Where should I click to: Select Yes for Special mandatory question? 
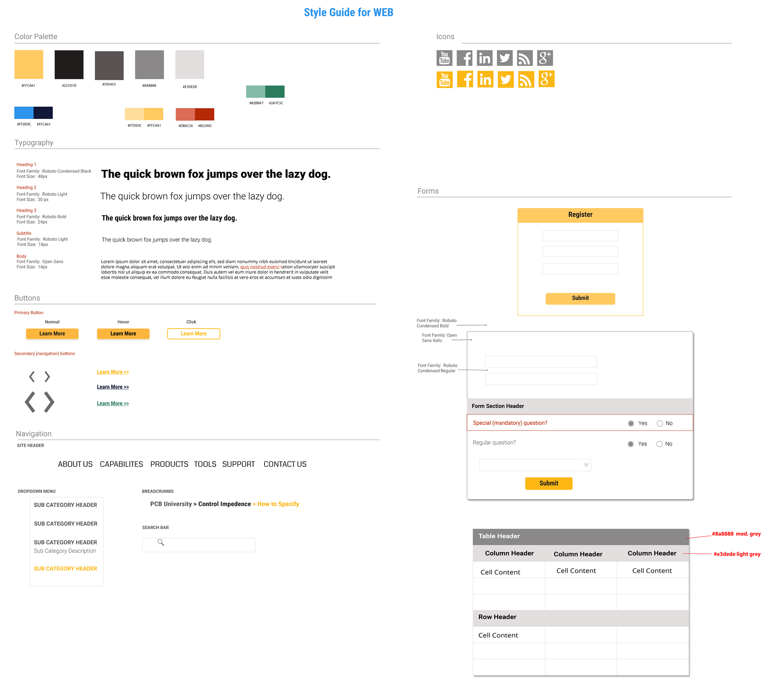[x=631, y=423]
